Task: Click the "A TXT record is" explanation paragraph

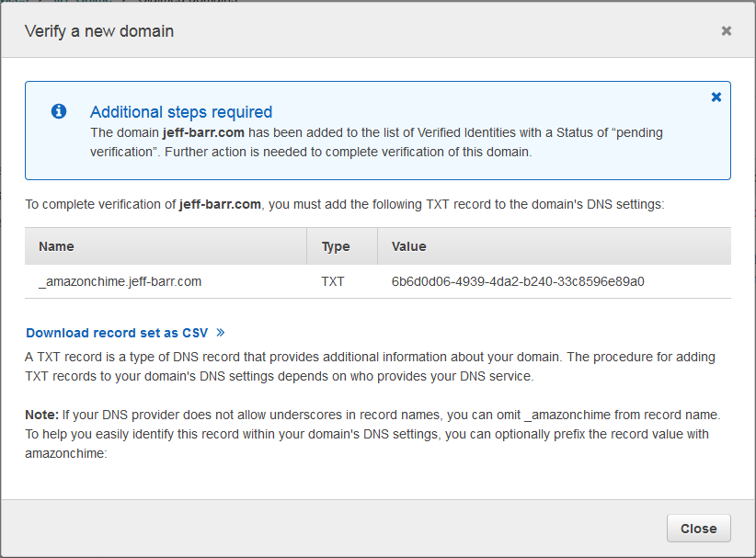Action: click(x=368, y=366)
